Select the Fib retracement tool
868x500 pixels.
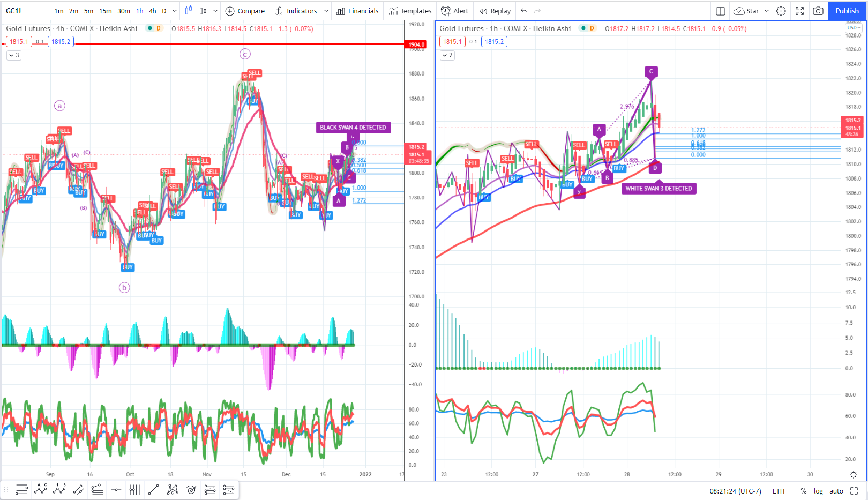[210, 489]
